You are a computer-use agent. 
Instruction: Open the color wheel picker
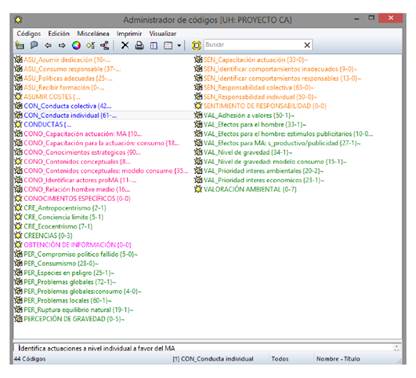[x=76, y=45]
